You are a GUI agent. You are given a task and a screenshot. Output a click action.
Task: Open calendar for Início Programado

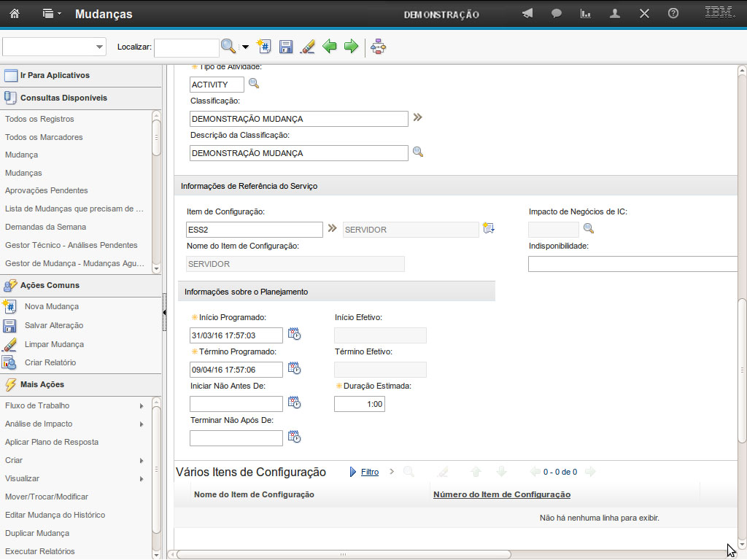tap(294, 335)
